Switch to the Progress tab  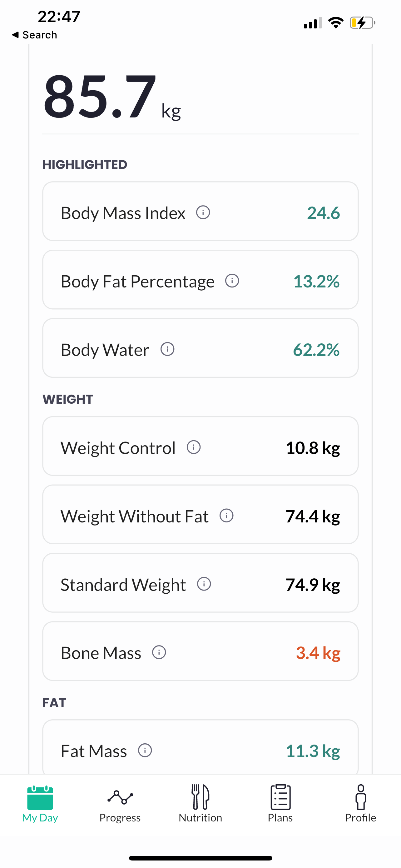pos(120,803)
